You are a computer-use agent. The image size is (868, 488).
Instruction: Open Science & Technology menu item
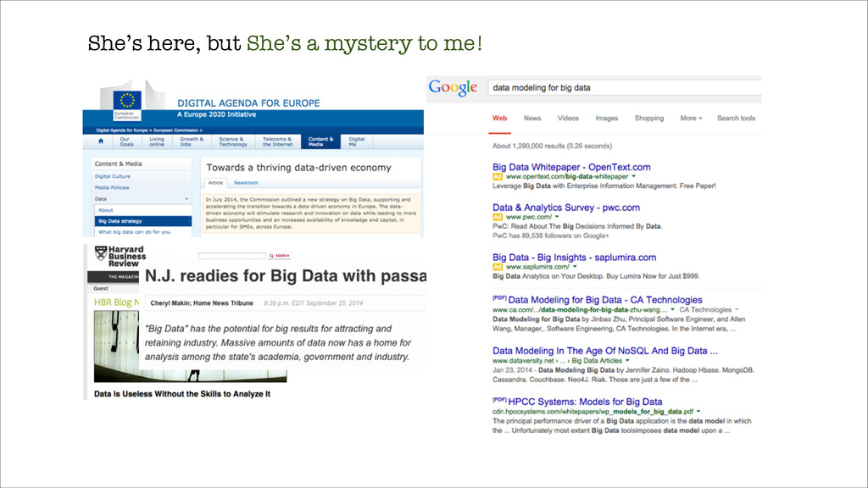click(232, 141)
